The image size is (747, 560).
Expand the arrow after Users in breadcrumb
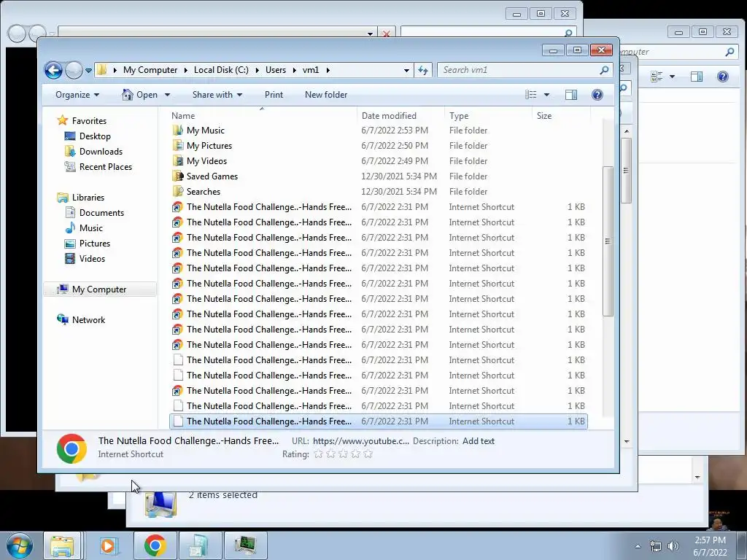295,71
